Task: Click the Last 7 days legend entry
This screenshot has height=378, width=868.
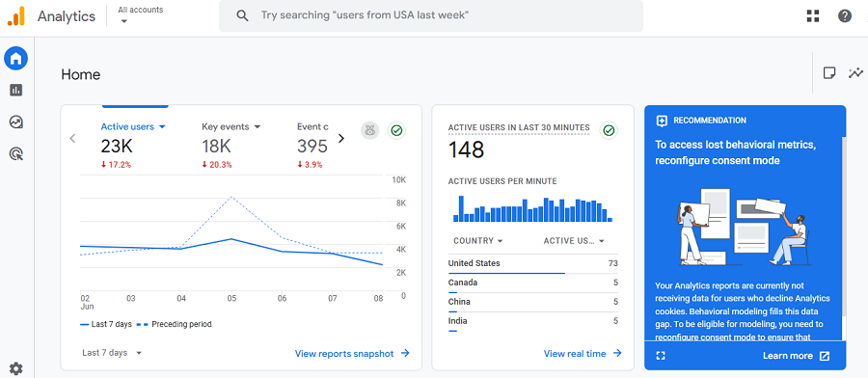Action: (106, 324)
